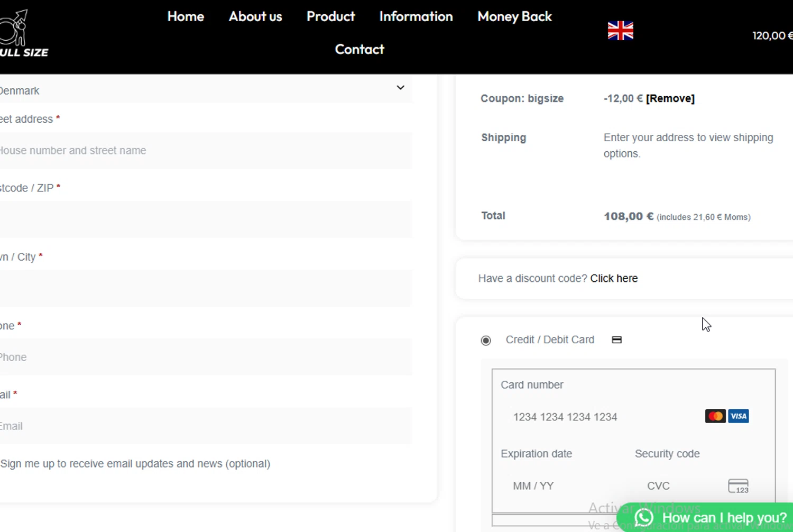Open the 120,00 € cart total in the header
The width and height of the screenshot is (793, 532).
pyautogui.click(x=772, y=35)
